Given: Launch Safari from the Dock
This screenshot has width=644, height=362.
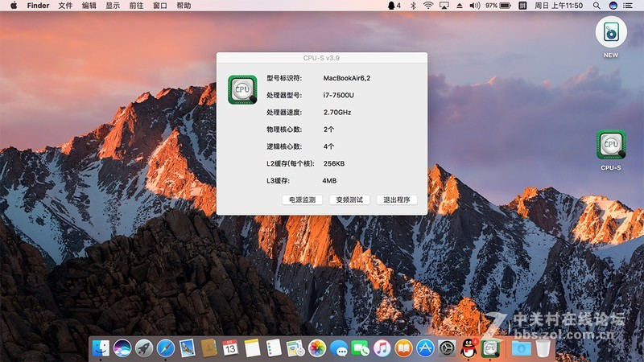Looking at the screenshot, I should [166, 348].
